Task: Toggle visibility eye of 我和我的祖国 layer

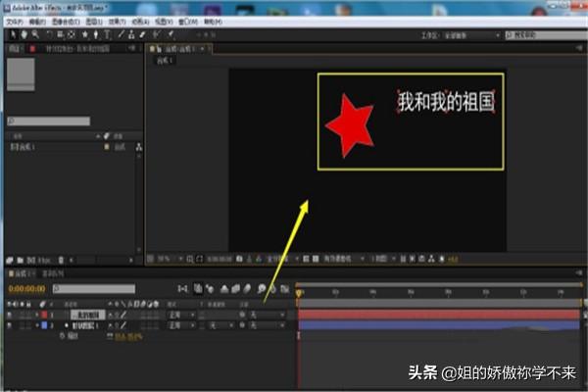Action: click(9, 315)
